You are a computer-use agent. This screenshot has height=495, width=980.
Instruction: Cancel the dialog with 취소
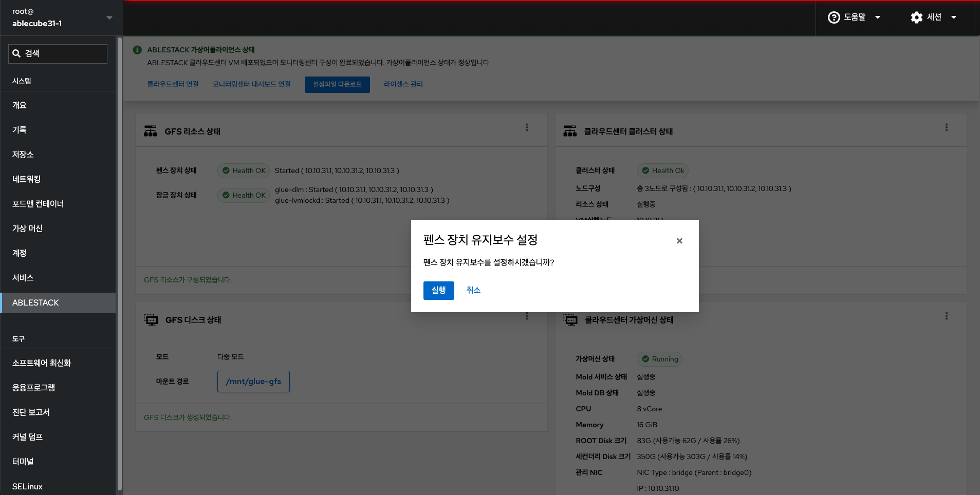473,290
